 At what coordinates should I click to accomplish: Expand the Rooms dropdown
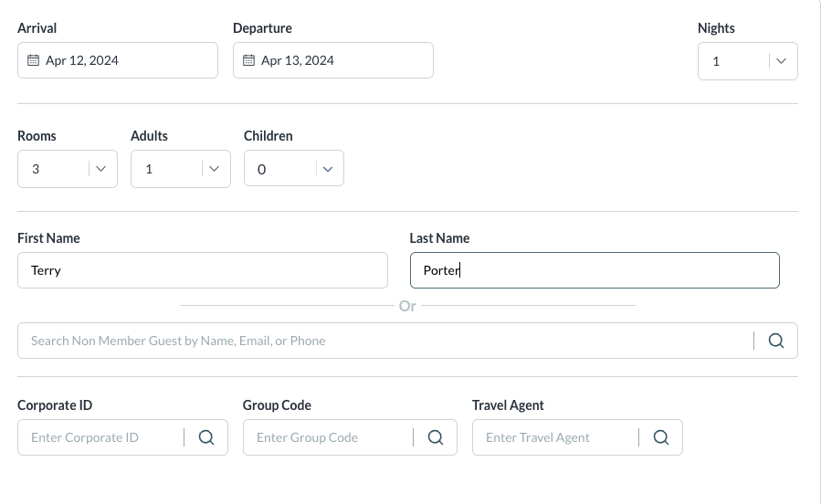(67, 169)
